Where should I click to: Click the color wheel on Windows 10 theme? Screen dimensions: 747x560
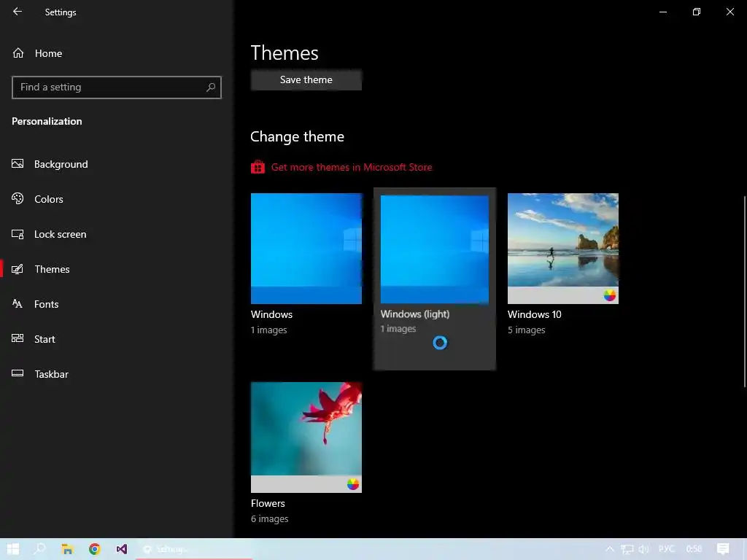[610, 295]
